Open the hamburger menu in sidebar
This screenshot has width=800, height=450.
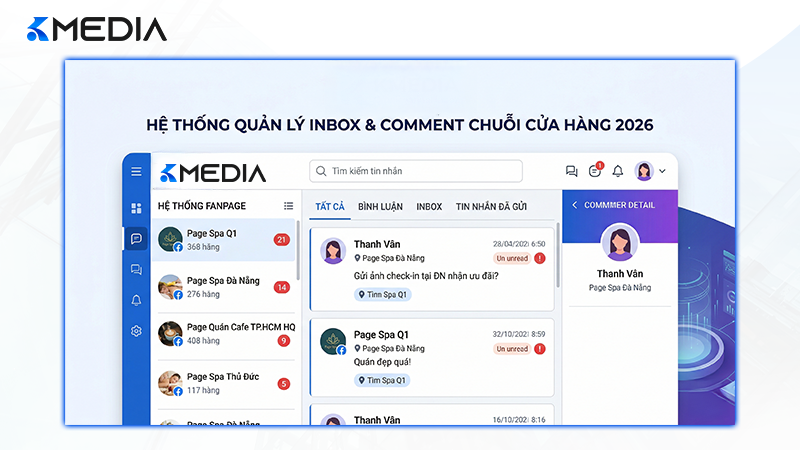point(136,171)
